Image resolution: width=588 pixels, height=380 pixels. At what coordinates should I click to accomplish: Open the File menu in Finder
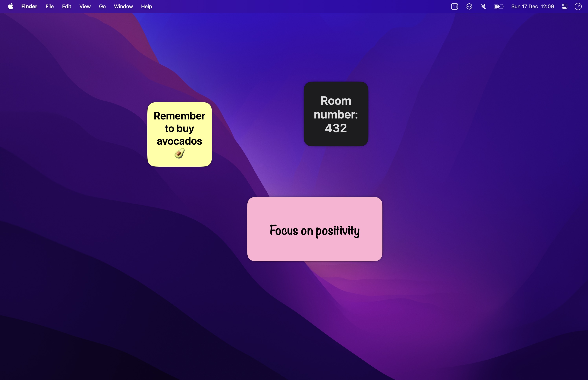[x=50, y=6]
